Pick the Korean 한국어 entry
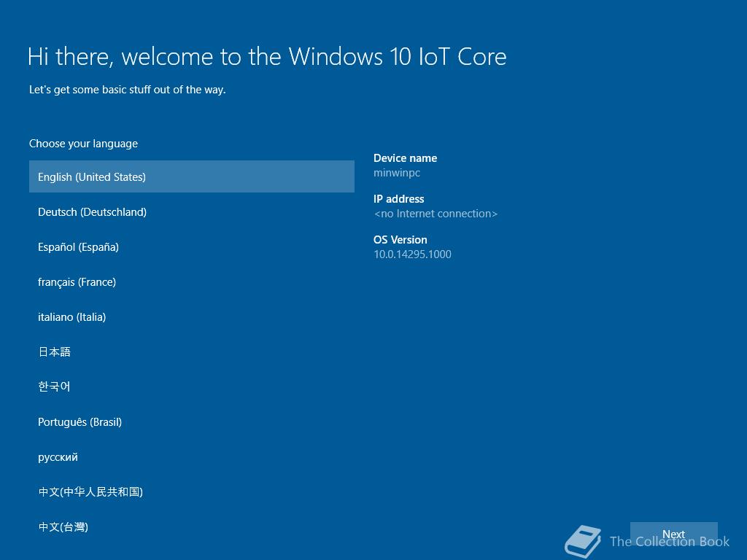The width and height of the screenshot is (747, 560). tap(192, 386)
